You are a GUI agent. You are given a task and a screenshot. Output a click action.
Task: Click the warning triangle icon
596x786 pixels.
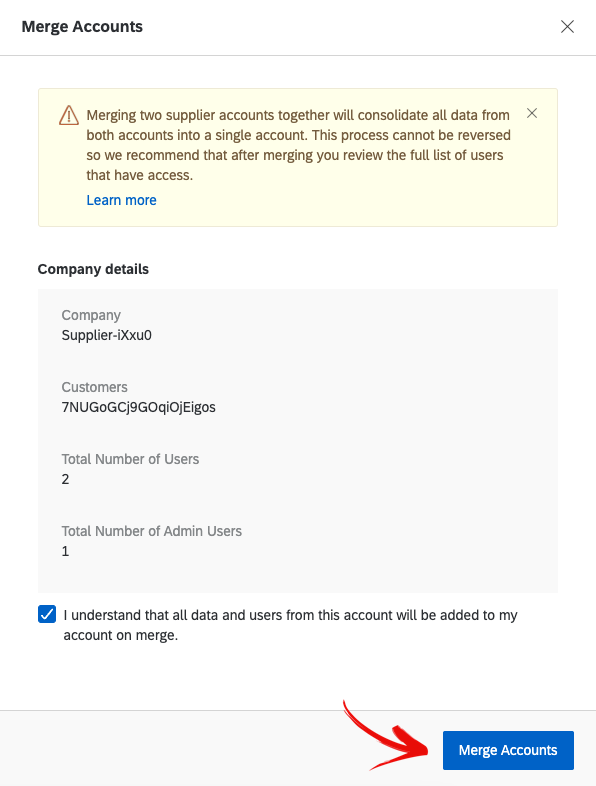pos(69,115)
